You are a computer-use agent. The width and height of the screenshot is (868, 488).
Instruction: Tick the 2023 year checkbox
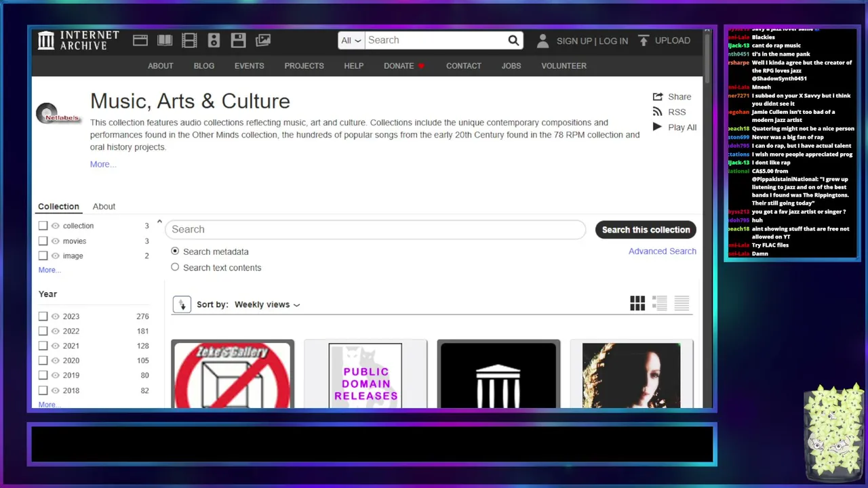[x=43, y=317]
